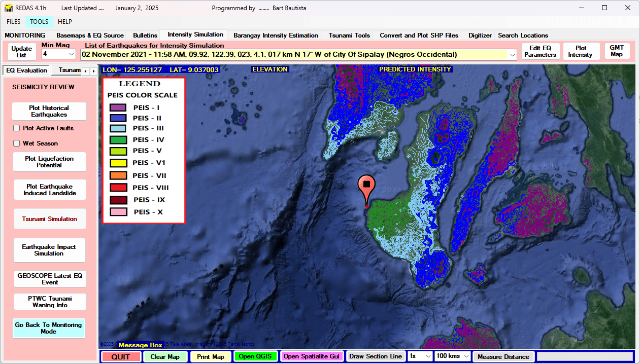The image size is (640, 364).
Task: Expand the Min Mag dropdown
Action: click(71, 54)
